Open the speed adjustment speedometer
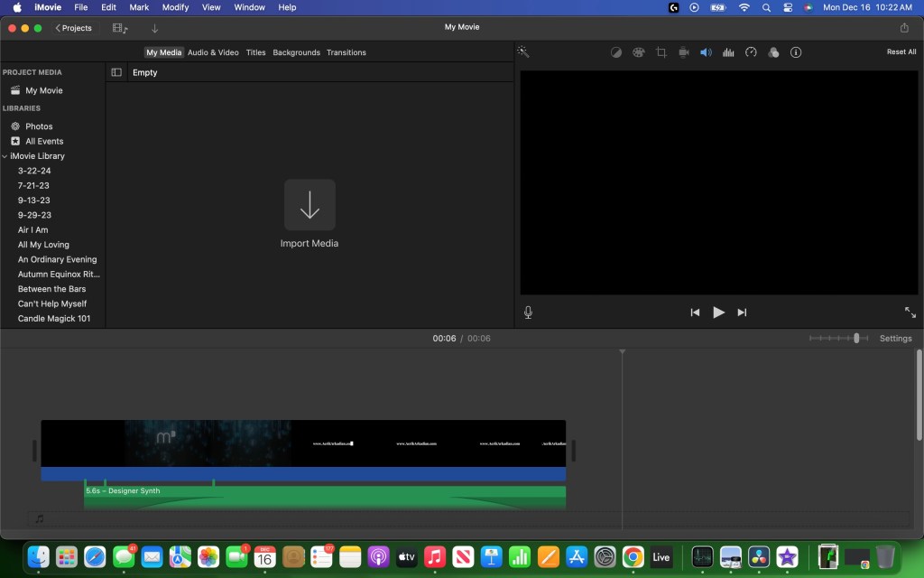The width and height of the screenshot is (924, 578). pos(751,52)
